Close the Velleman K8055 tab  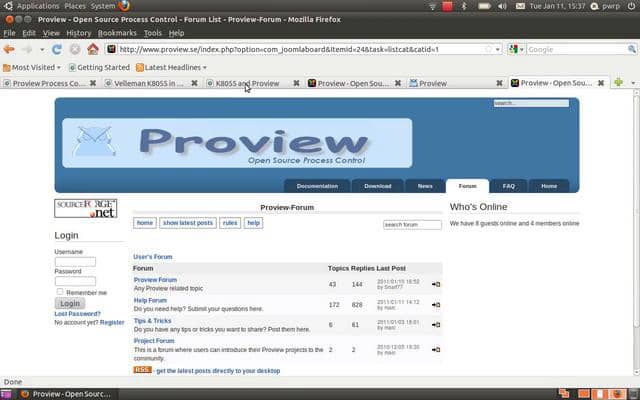point(194,83)
